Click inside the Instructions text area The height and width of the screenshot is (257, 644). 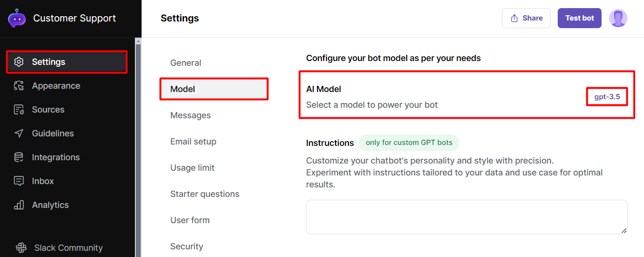466,217
